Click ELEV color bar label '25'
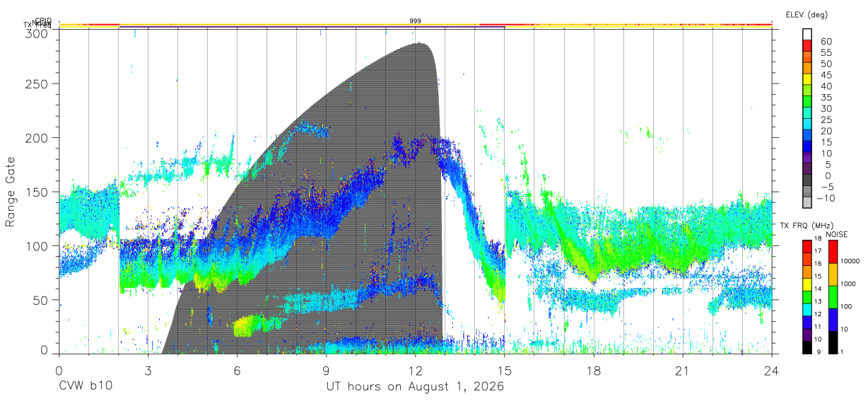This screenshot has height=401, width=868. pos(826,120)
